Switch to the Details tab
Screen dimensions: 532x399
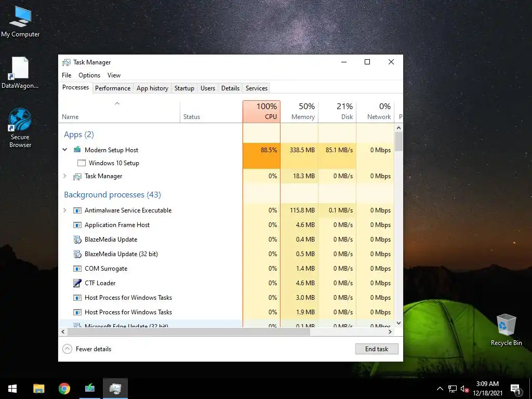coord(230,88)
